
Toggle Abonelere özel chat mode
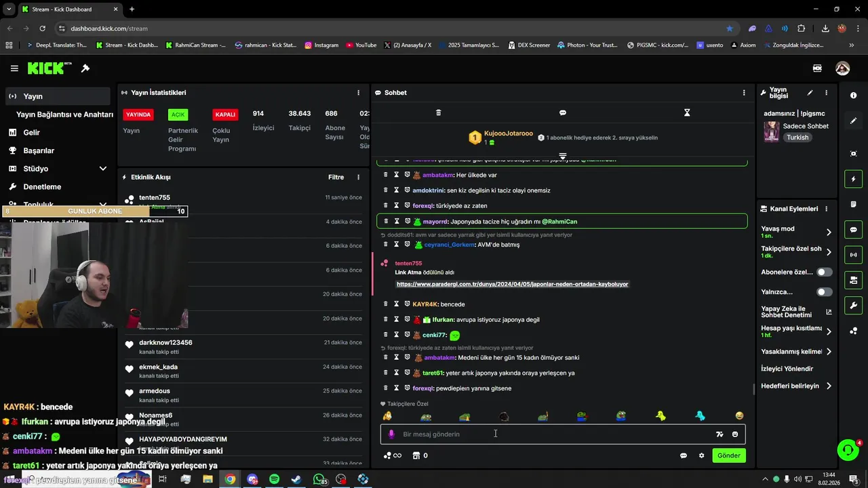point(825,272)
